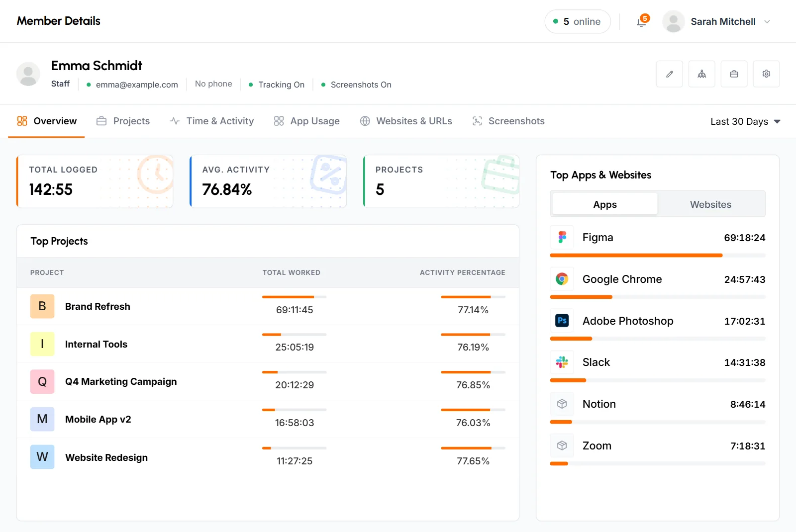Click the Projects count card
This screenshot has height=532, width=796.
click(441, 181)
